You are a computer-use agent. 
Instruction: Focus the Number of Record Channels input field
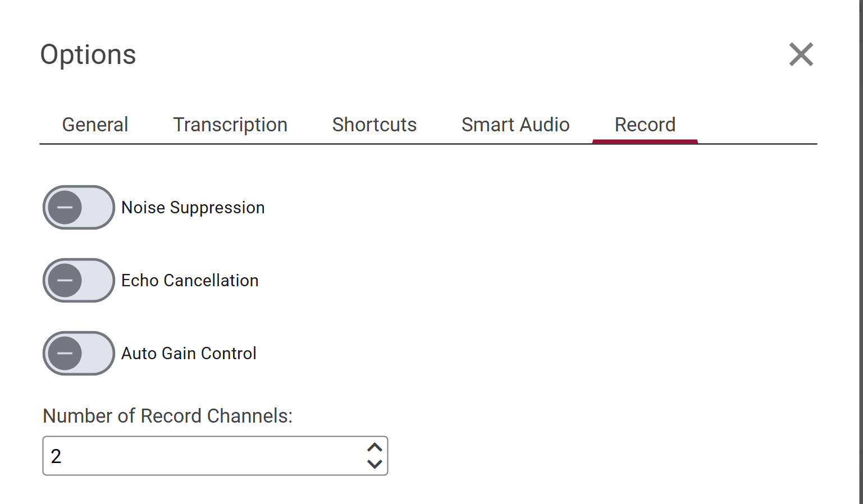click(202, 456)
